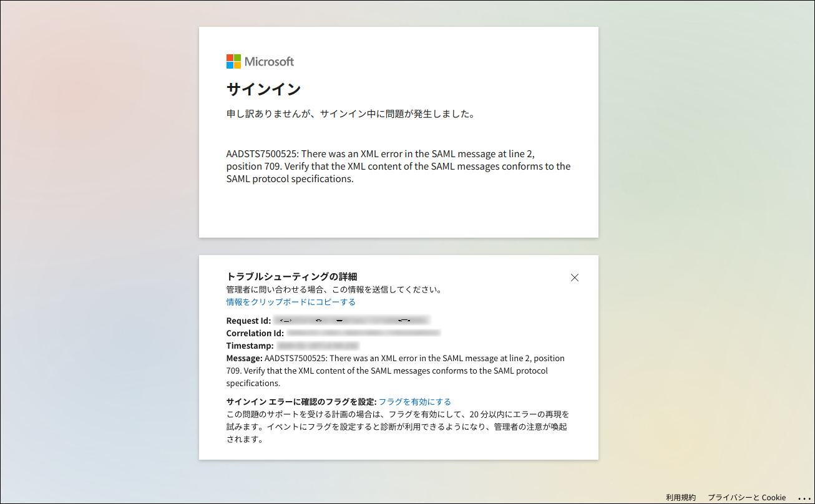815x504 pixels.
Task: Click 情報をクリップボードにコピーする link
Action: pyautogui.click(x=291, y=302)
